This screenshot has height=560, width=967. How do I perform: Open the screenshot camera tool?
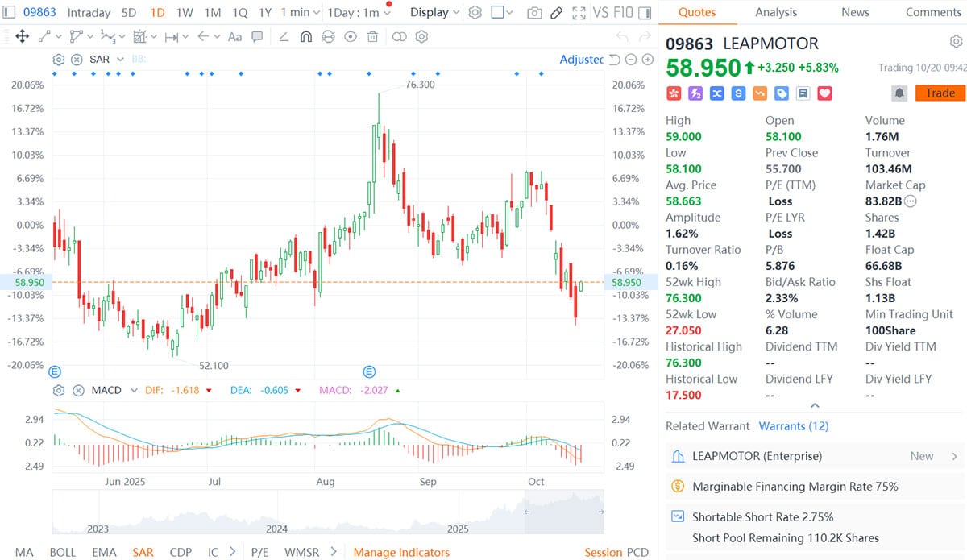tap(534, 12)
